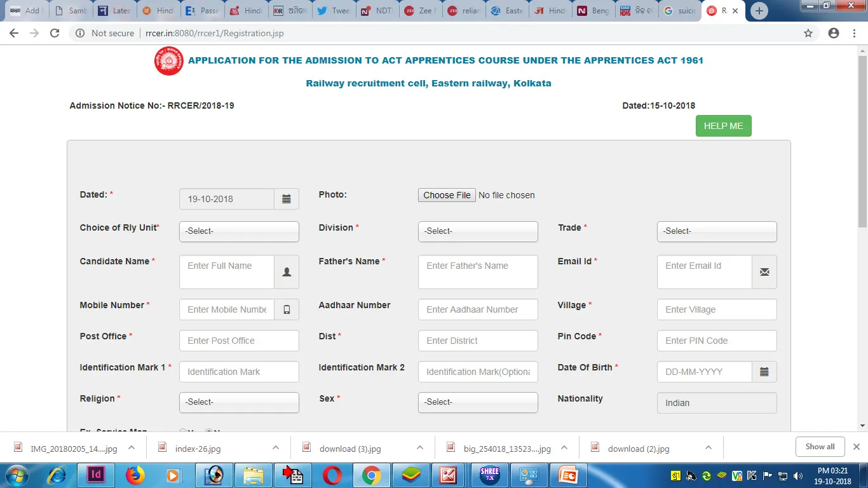Click the Enter District field
Viewport: 868px width, 488px height.
point(478,341)
